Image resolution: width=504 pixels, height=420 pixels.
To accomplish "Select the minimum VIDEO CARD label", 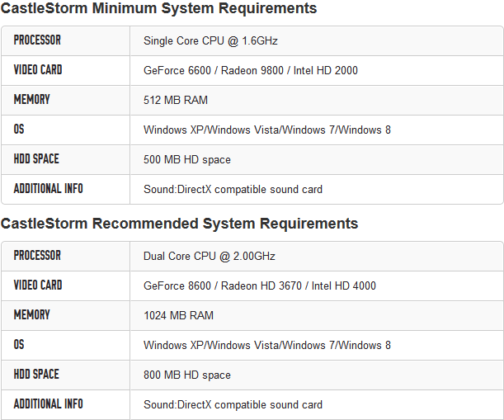I will click(x=38, y=70).
